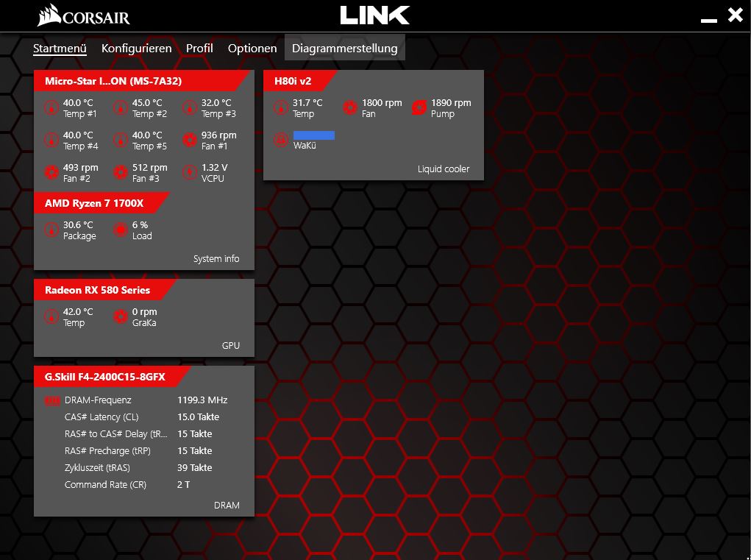Click the 936 rpm Fan #1 value
The width and height of the screenshot is (751, 560).
click(219, 135)
